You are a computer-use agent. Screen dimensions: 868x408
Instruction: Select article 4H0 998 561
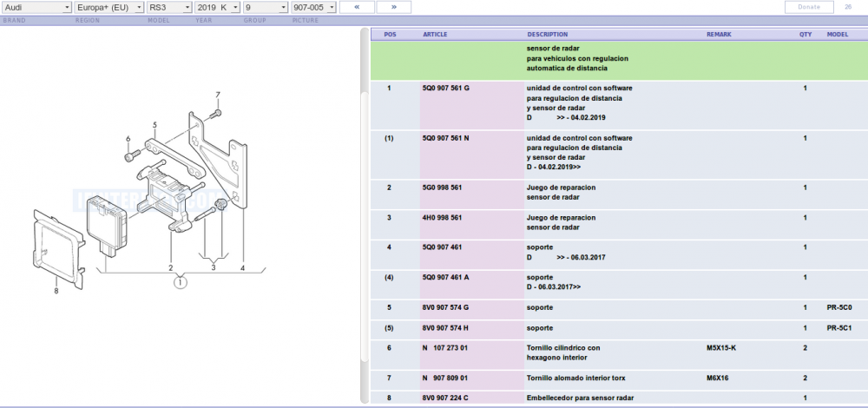coord(442,218)
